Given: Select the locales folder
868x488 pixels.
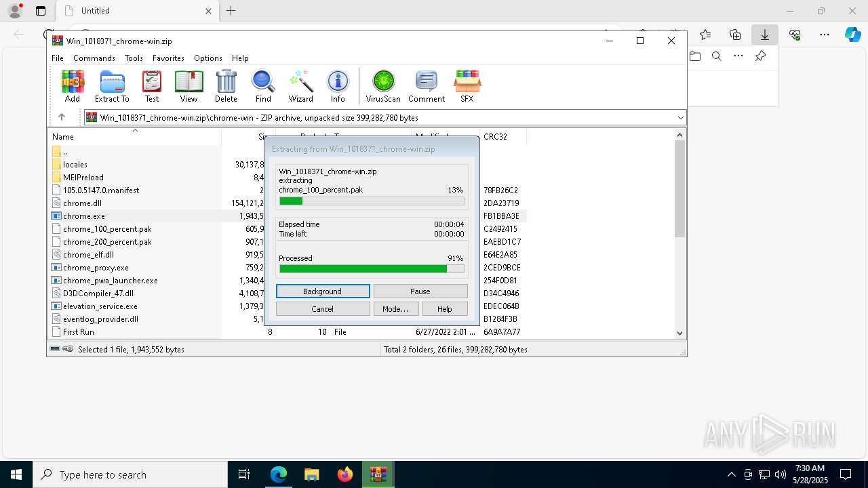Looking at the screenshot, I should (75, 165).
